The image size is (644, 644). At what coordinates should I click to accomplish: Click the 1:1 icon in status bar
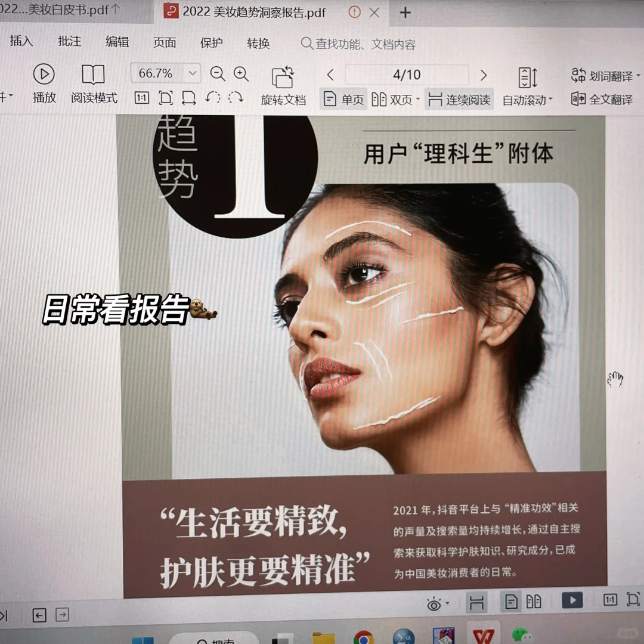tap(610, 600)
